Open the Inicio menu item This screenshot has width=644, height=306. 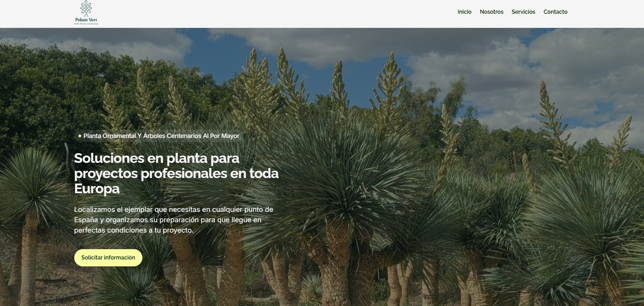pos(464,12)
